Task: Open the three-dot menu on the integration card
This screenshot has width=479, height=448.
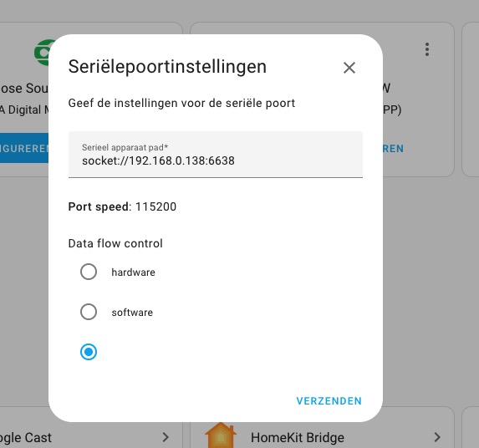Action: pyautogui.click(x=427, y=49)
